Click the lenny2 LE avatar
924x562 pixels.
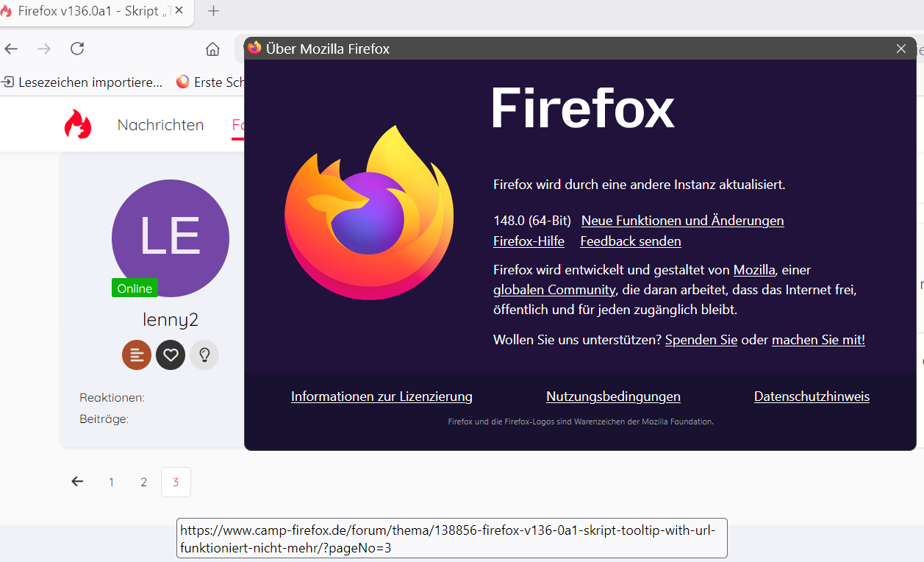coord(171,238)
